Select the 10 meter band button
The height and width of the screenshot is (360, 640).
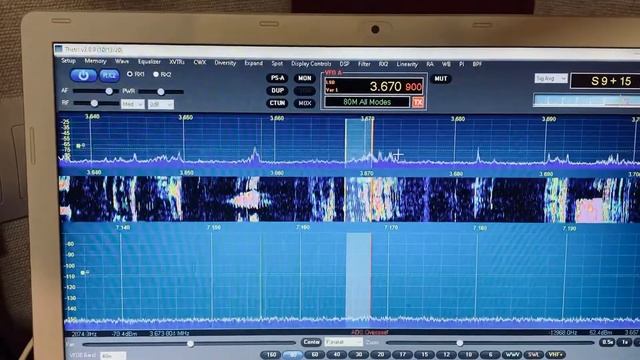pos(469,355)
